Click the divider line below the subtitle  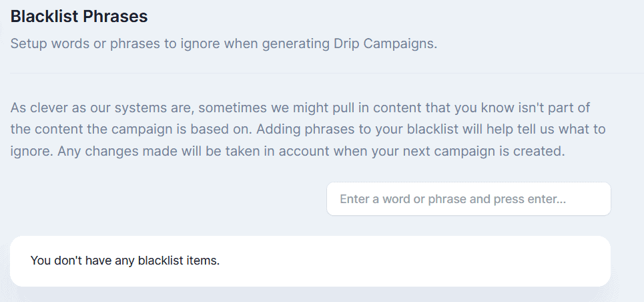(322, 73)
